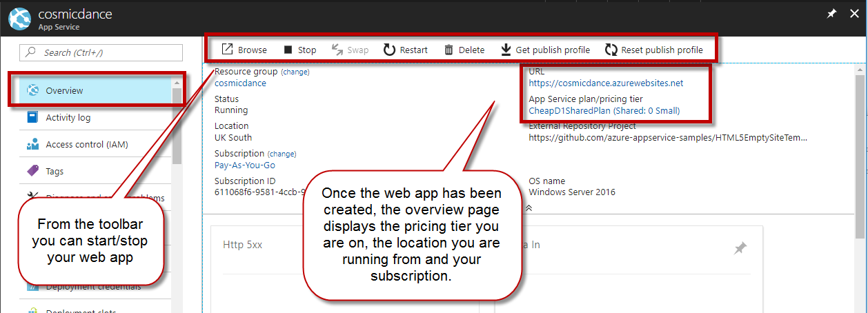Image resolution: width=868 pixels, height=313 pixels.
Task: Select Windows Server 2016 text
Action: (572, 192)
